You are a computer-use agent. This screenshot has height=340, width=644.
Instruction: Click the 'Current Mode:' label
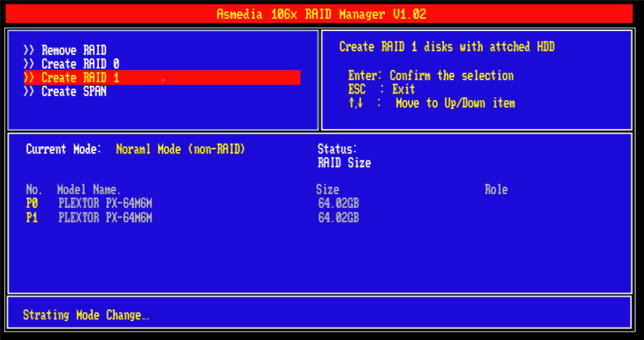64,149
